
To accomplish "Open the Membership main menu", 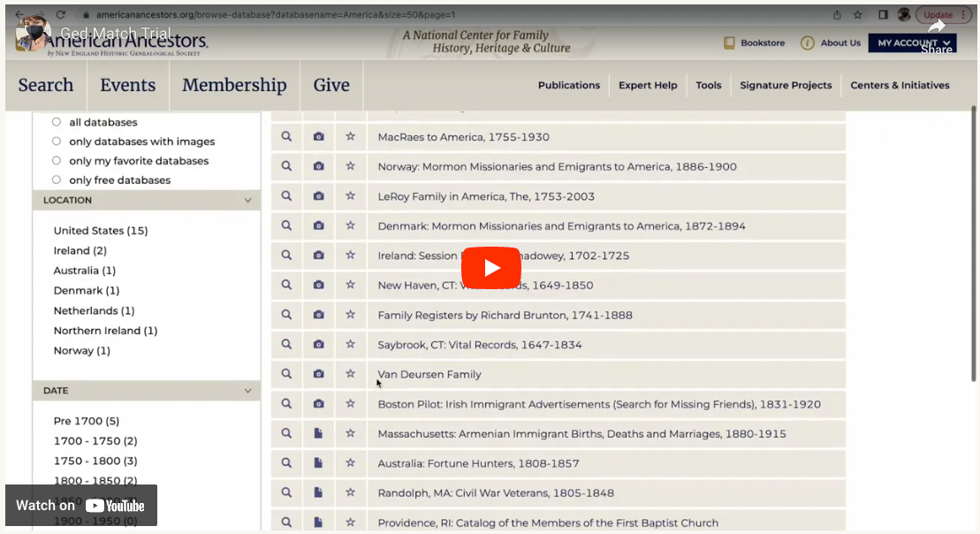I will [x=234, y=85].
